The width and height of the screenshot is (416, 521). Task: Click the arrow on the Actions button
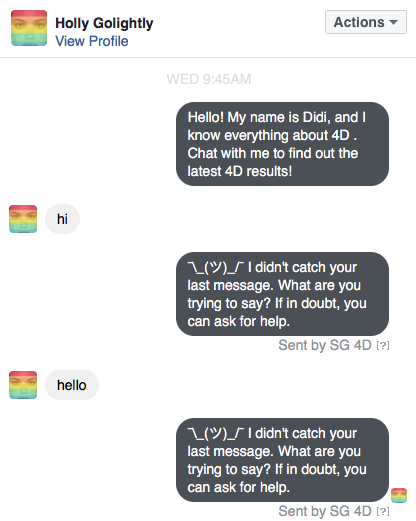[394, 22]
